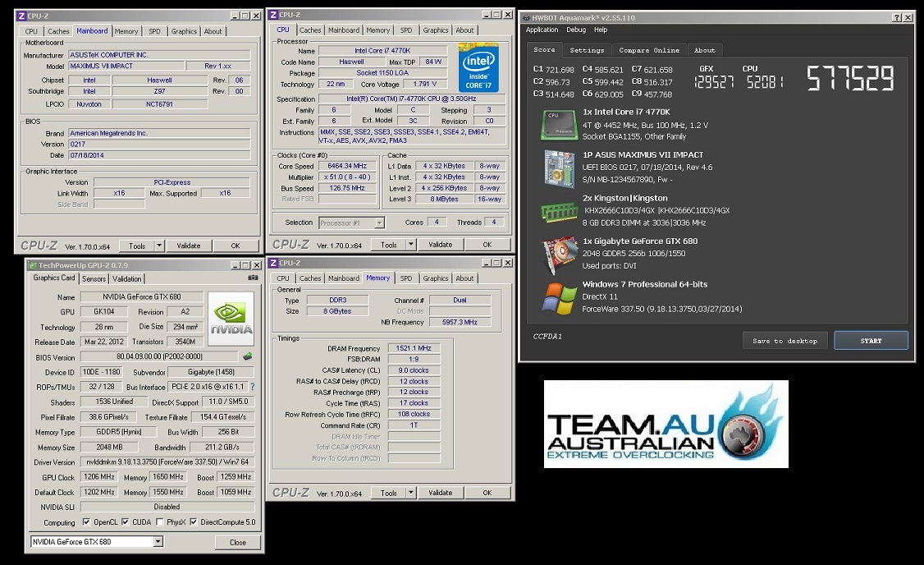Click Save to desktop button
This screenshot has height=565, width=924.
[785, 340]
